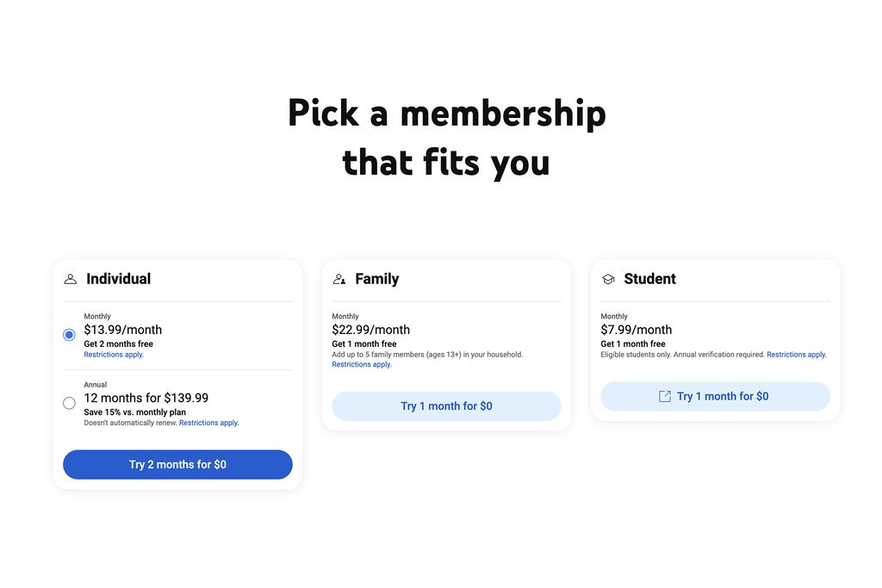Click the external link icon on Student button

click(x=665, y=396)
